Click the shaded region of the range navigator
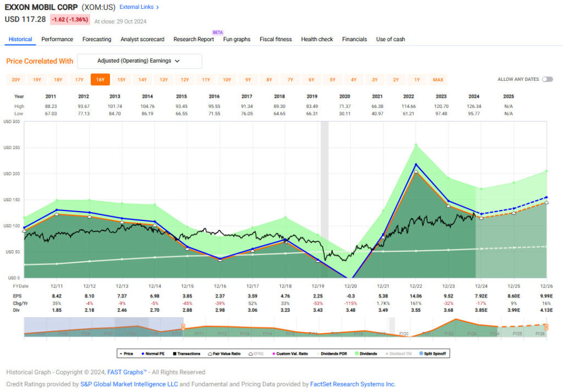This screenshot has width=563, height=392. pyautogui.click(x=104, y=327)
